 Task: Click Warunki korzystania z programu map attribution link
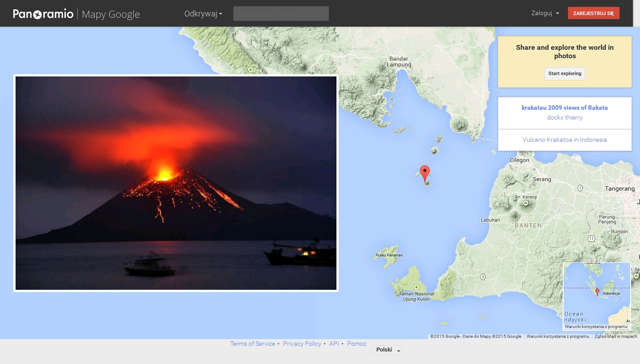click(558, 336)
